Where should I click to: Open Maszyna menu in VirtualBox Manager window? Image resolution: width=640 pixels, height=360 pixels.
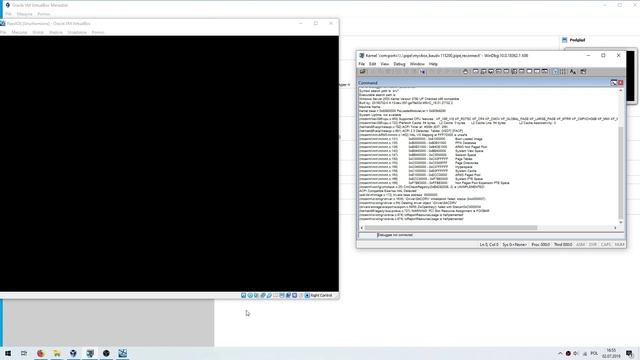tap(24, 14)
